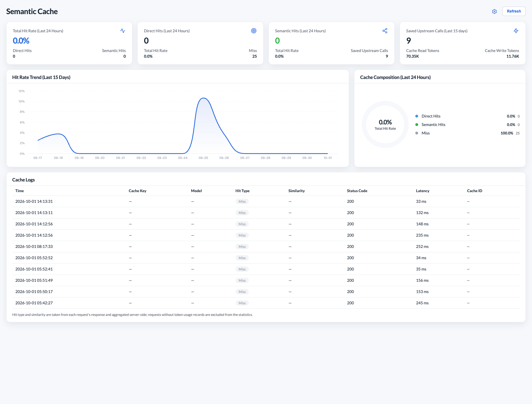Click the Cache Composition panel title

(395, 77)
